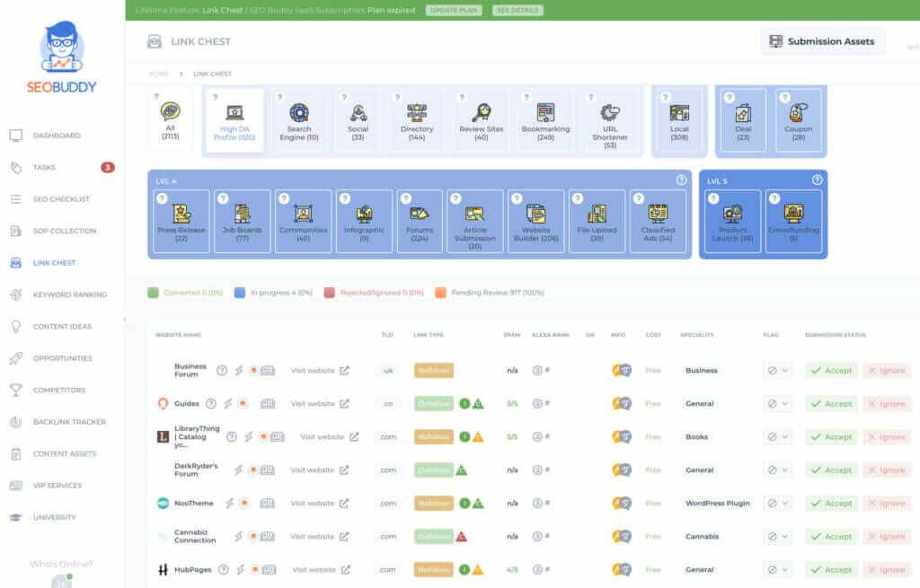Click the Opportunities rocket icon
Image resolution: width=920 pixels, height=588 pixels.
[16, 358]
